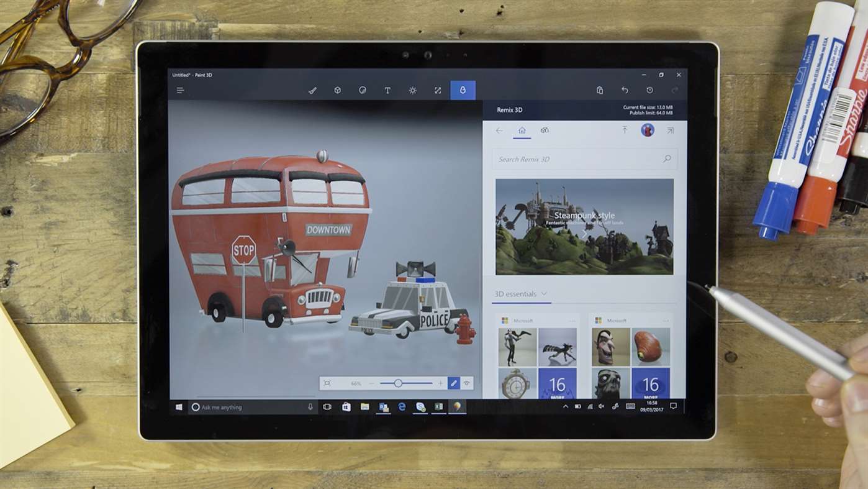Open the History clock icon
Image resolution: width=868 pixels, height=489 pixels.
[649, 90]
